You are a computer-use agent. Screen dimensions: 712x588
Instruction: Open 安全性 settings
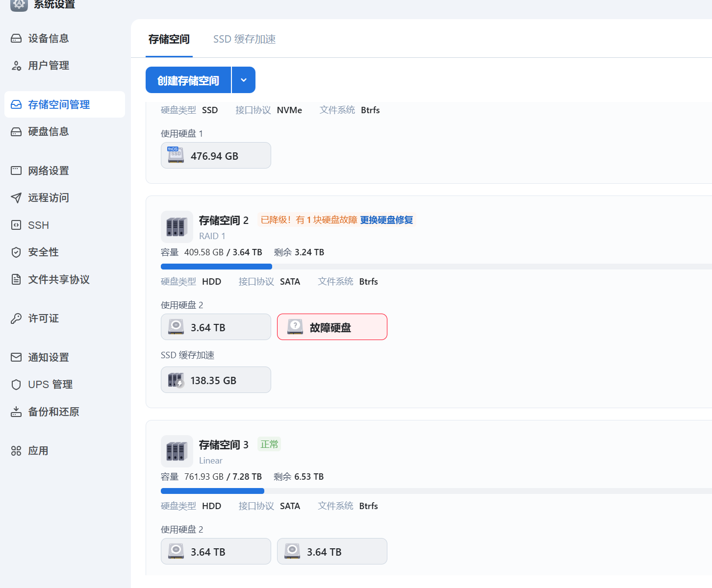pos(44,252)
